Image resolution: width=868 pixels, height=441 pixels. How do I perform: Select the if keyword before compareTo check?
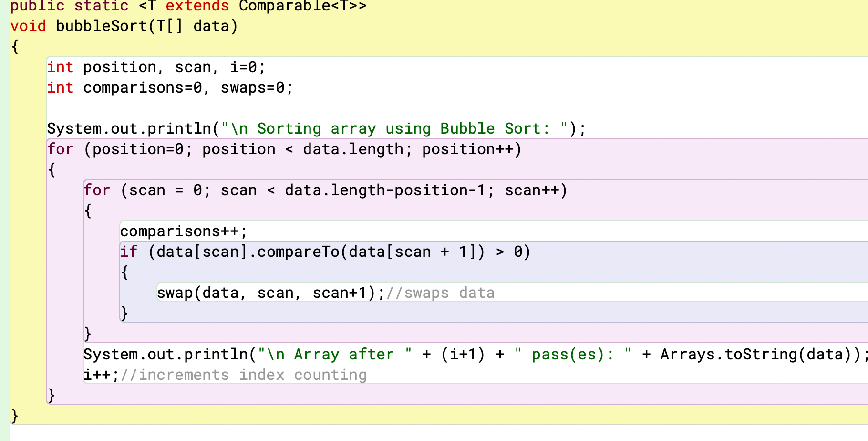pos(129,251)
